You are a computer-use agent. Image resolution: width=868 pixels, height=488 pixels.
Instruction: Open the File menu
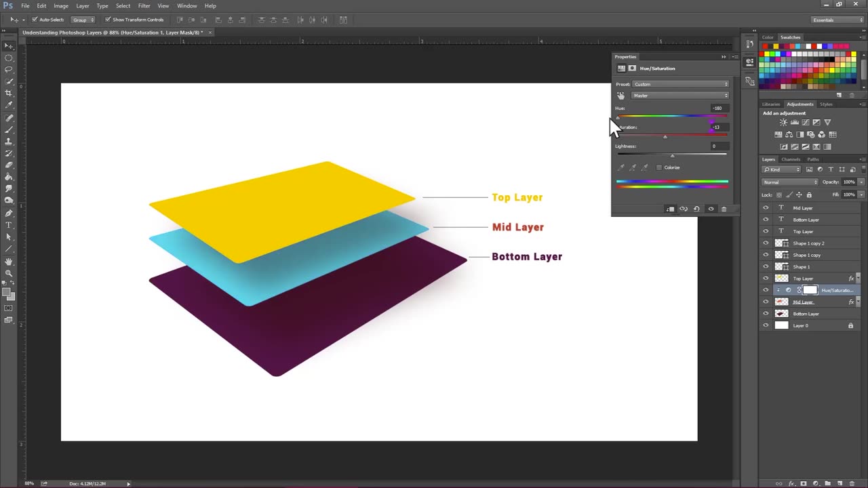coord(25,5)
